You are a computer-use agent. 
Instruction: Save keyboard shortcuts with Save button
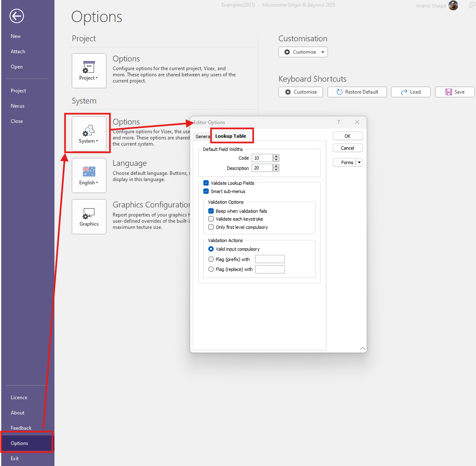[x=455, y=92]
